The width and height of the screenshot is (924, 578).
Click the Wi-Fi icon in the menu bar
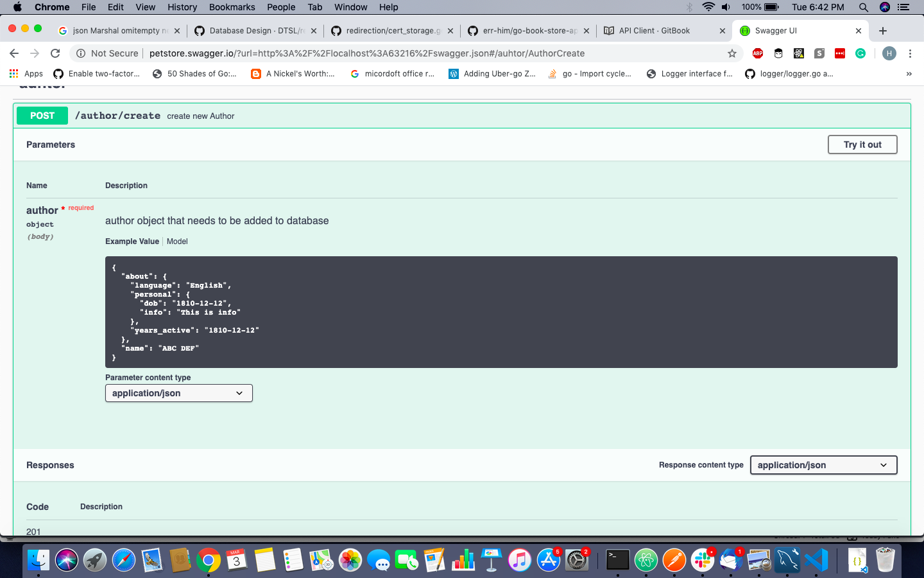(x=708, y=7)
